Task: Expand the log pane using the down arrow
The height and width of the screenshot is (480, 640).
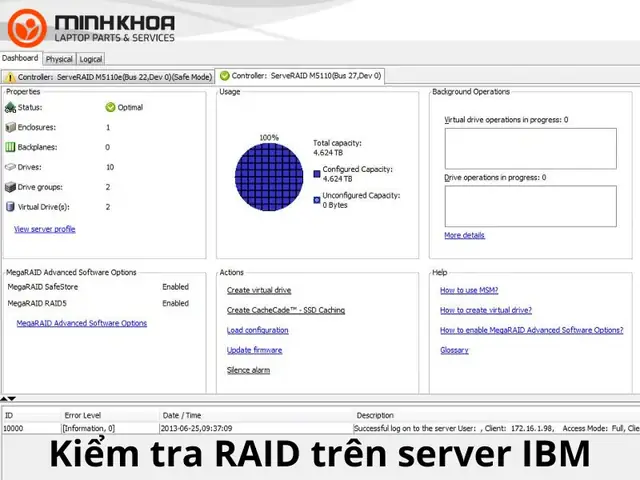Action: [x=12, y=398]
